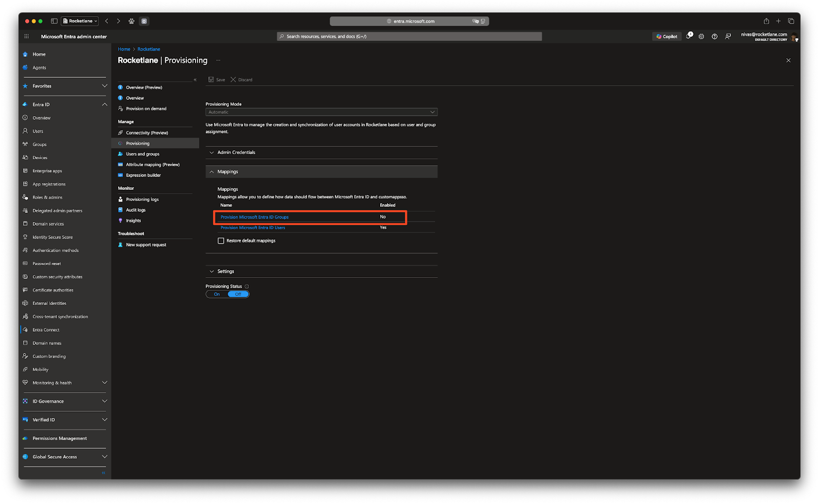Click the entra.microsoft.com address bar
This screenshot has height=504, width=819.
(409, 21)
